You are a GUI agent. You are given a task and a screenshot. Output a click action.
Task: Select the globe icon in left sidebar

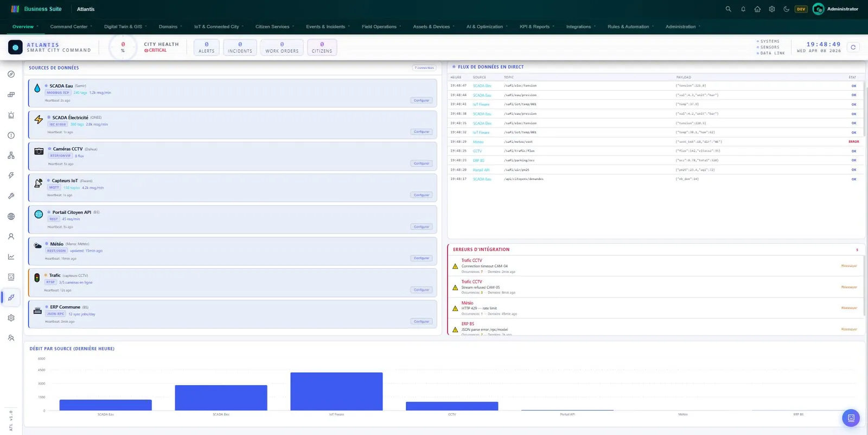(11, 216)
